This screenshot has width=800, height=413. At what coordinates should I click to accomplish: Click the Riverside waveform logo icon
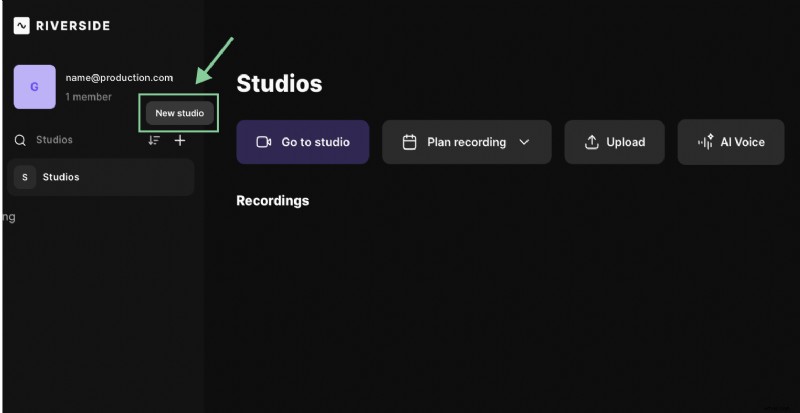pos(21,26)
